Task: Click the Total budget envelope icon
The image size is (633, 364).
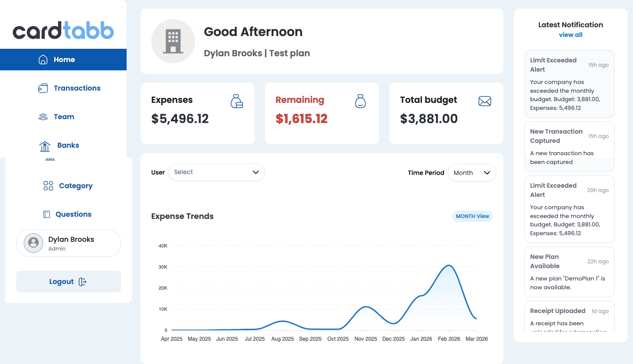Action: [x=484, y=102]
